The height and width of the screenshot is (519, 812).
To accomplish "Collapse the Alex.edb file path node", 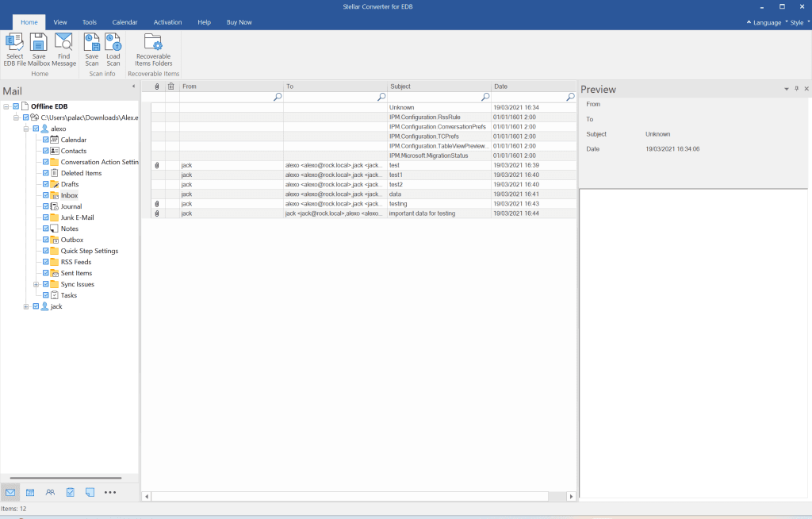I will (16, 117).
